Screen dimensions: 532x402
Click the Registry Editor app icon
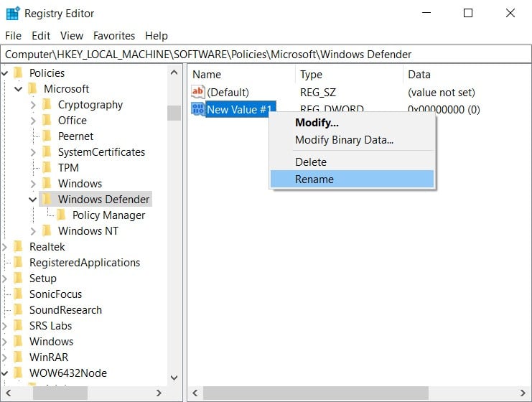13,13
